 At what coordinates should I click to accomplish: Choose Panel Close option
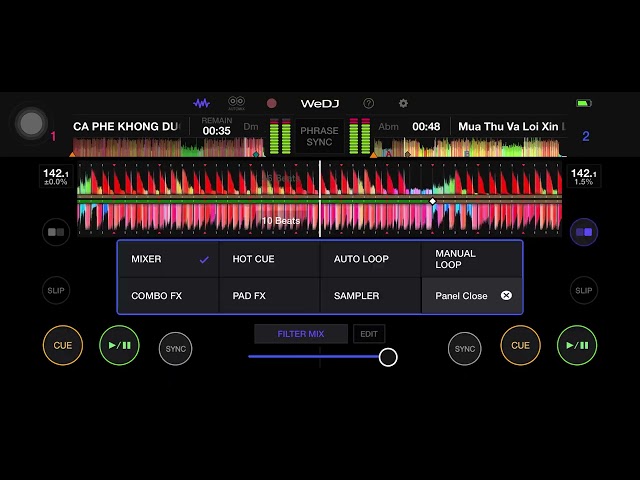click(472, 296)
